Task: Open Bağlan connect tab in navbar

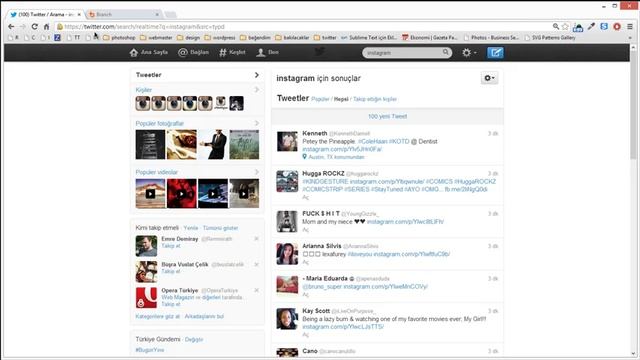Action: click(x=193, y=52)
